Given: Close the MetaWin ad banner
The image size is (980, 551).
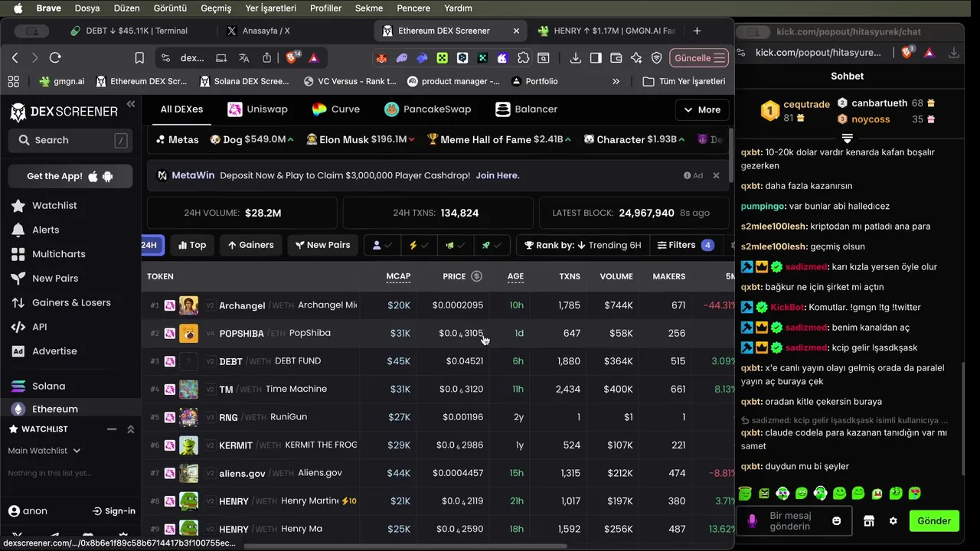Looking at the screenshot, I should [716, 175].
